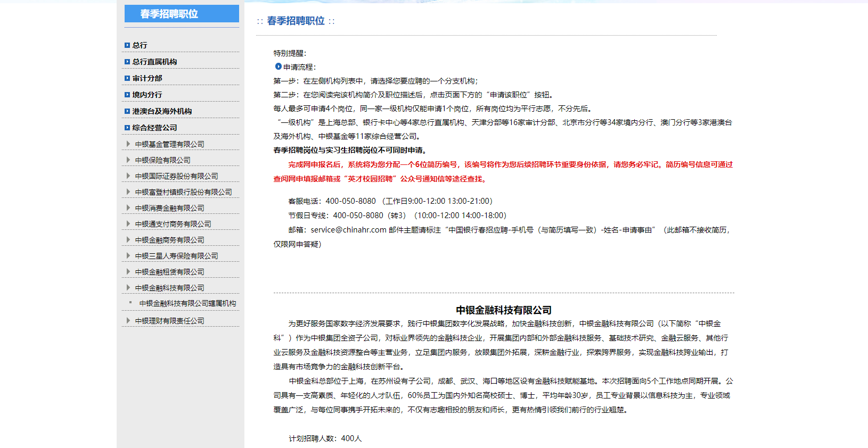Open the 港澳台及海外机构 category

coord(162,111)
